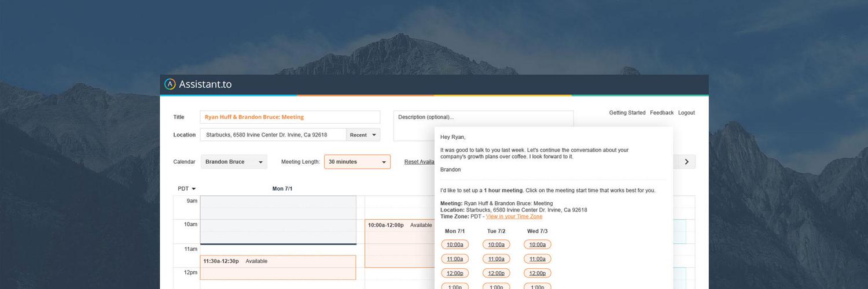Open the Recent locations dropdown
This screenshot has height=289, width=868.
[363, 135]
